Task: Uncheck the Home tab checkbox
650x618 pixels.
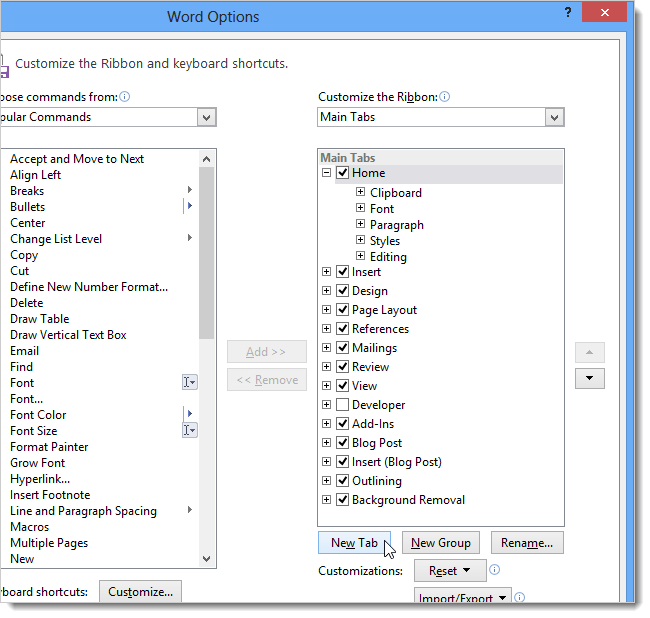Action: (342, 172)
